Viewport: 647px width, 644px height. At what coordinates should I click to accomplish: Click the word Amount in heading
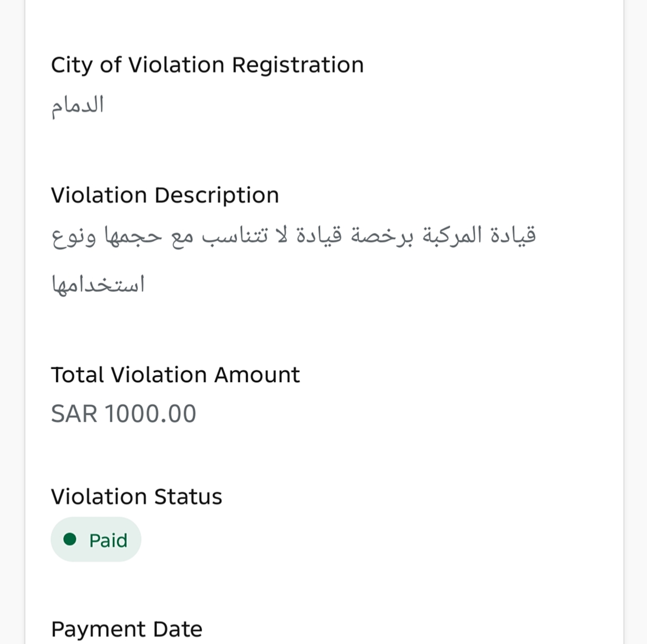257,375
